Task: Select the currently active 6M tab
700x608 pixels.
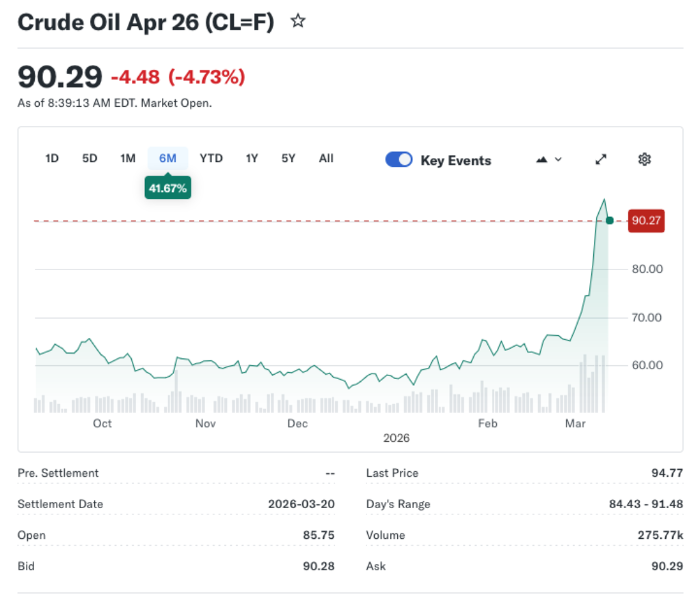Action: pos(166,158)
